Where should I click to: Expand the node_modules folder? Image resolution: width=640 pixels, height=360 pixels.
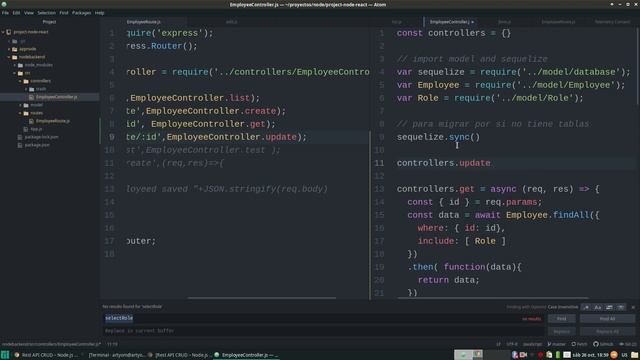15,65
